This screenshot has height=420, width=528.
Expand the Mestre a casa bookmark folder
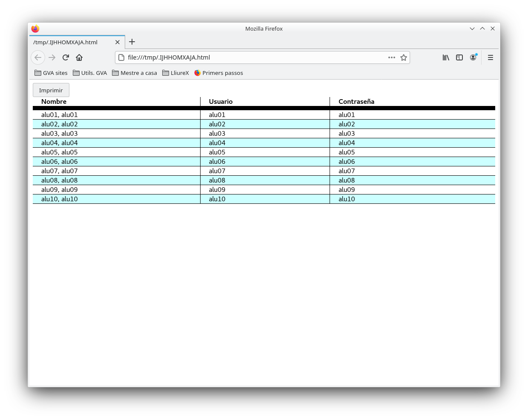point(135,73)
